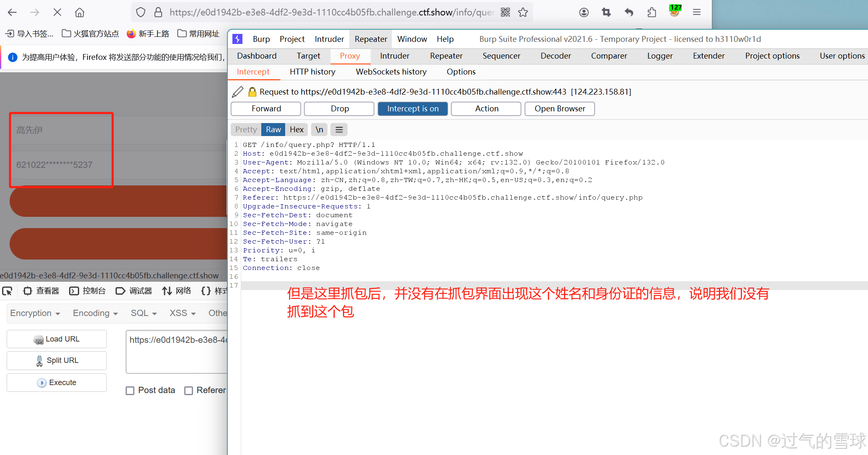Screen dimensions: 868x455
Task: Toggle the Intercept is on button
Action: click(412, 109)
